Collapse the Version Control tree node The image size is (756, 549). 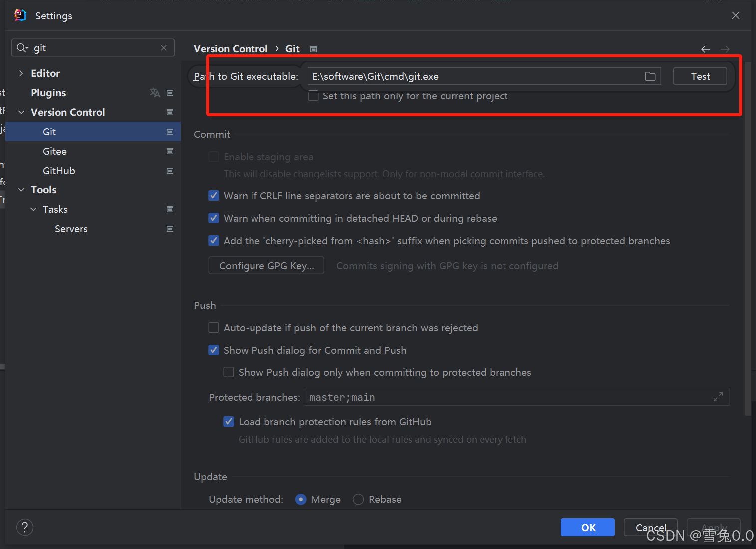[x=21, y=112]
